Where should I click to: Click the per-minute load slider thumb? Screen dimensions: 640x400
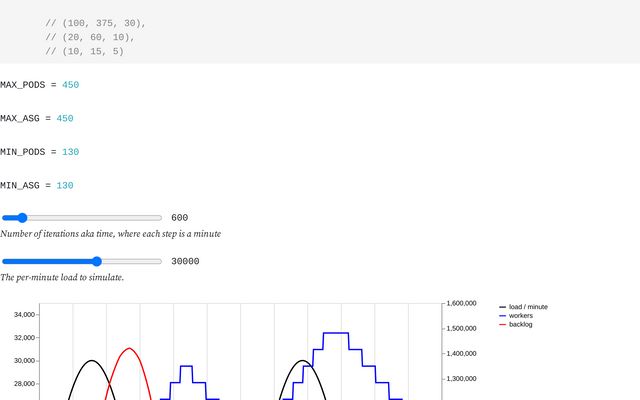pyautogui.click(x=96, y=261)
